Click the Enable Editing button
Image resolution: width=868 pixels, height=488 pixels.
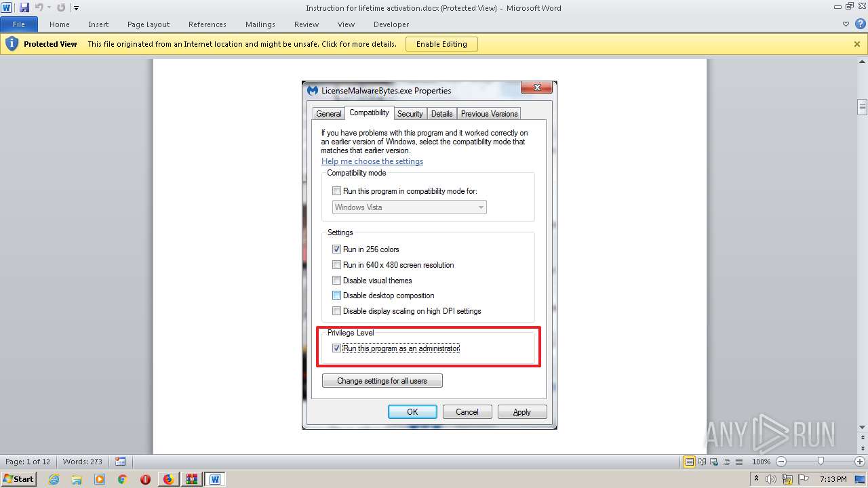[x=441, y=44]
